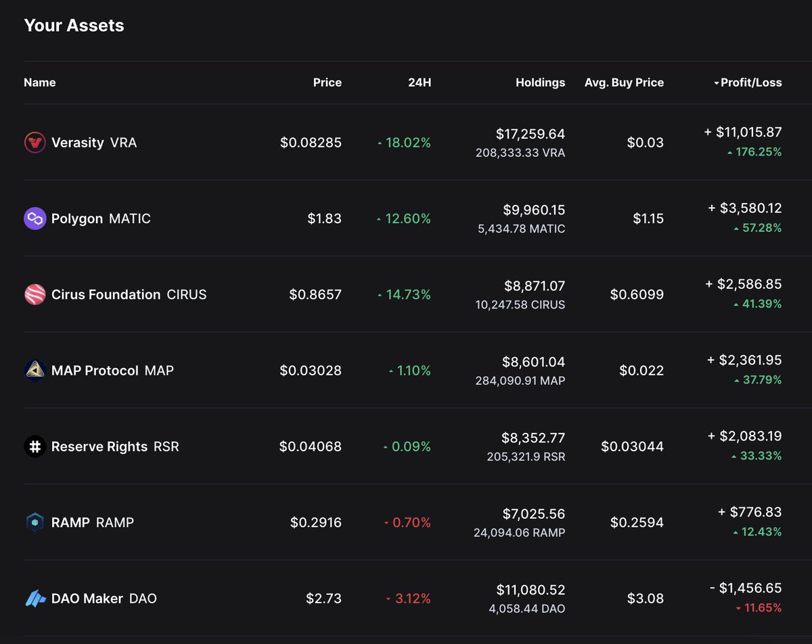Viewport: 812px width, 644px height.
Task: Select the Avg. Buy Price header
Action: [624, 83]
